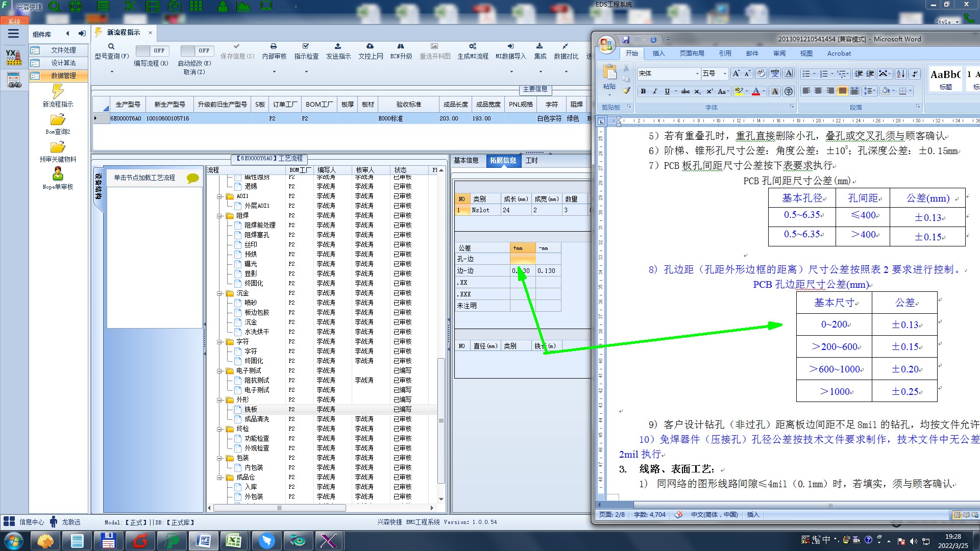The width and height of the screenshot is (980, 551).
Task: Toggle Italic in Word
Action: click(655, 91)
